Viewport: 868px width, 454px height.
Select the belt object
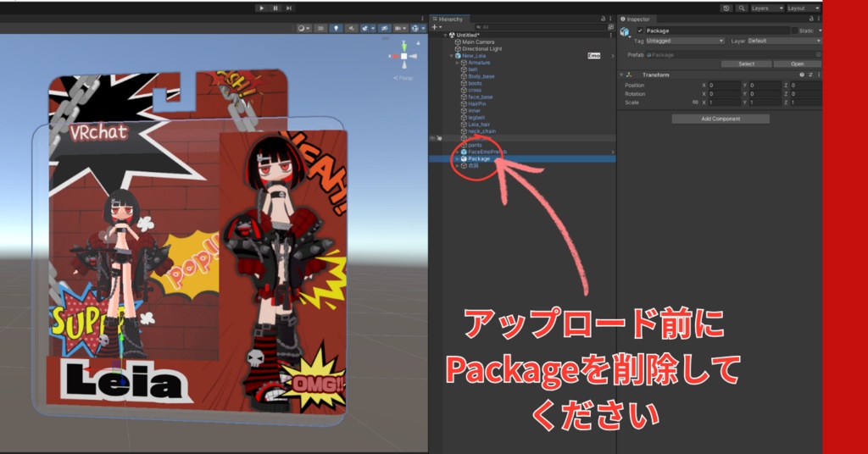(473, 69)
